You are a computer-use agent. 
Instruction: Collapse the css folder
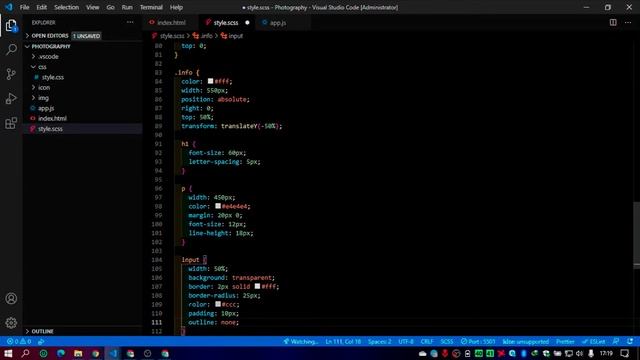(42, 67)
